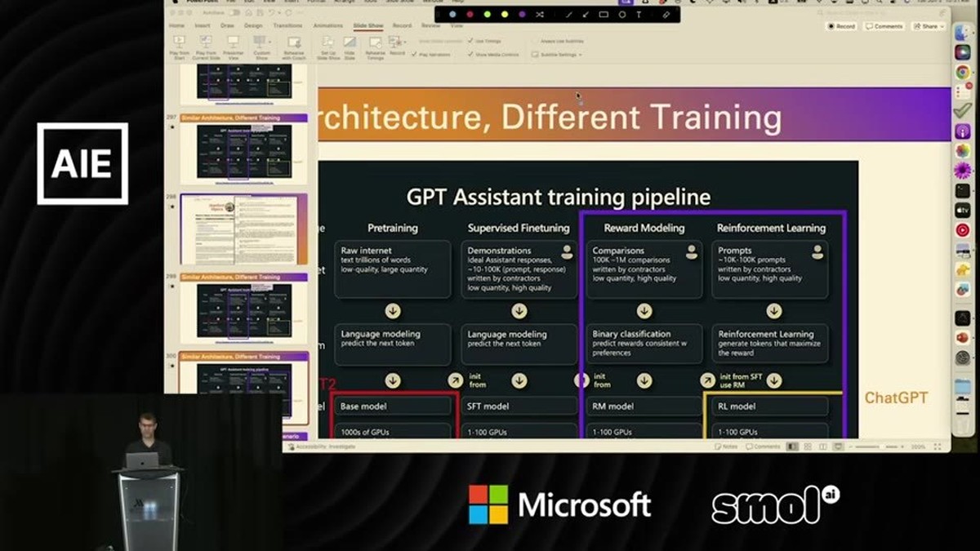
Task: Toggle the AutoSave switch
Action: point(234,13)
